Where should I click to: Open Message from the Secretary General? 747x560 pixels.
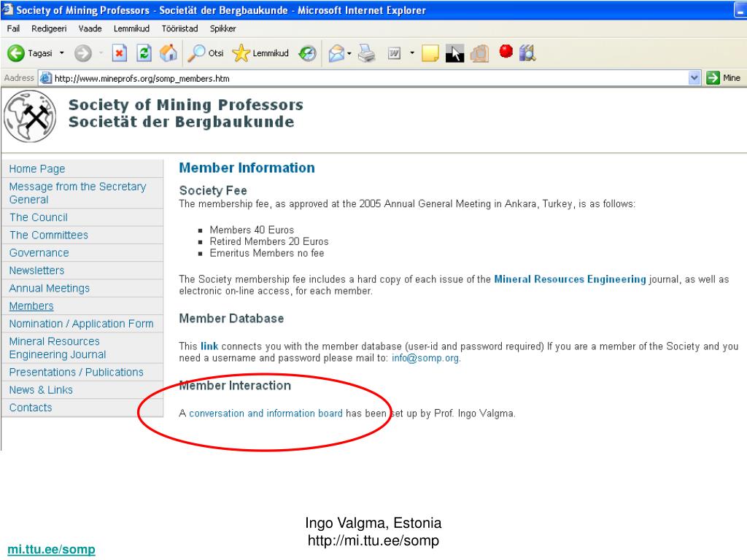[77, 192]
